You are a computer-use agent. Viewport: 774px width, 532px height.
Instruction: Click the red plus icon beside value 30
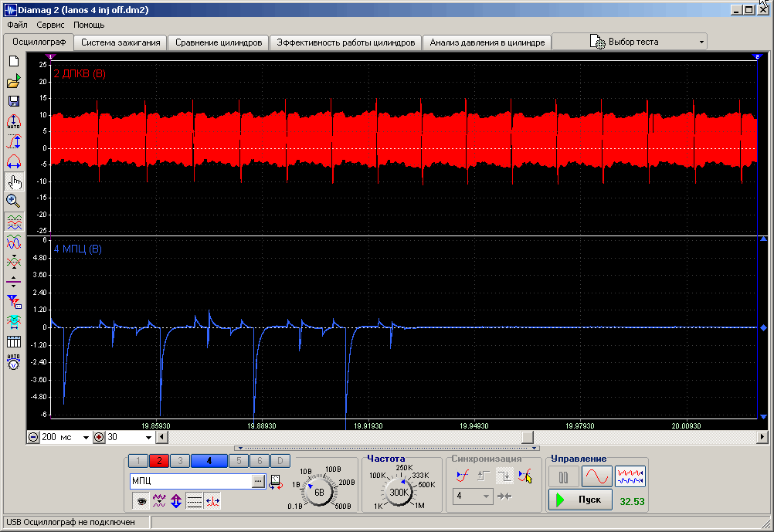coord(99,437)
